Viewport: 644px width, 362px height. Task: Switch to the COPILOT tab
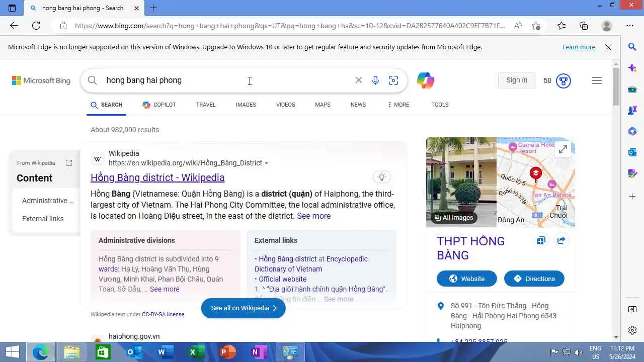point(159,105)
